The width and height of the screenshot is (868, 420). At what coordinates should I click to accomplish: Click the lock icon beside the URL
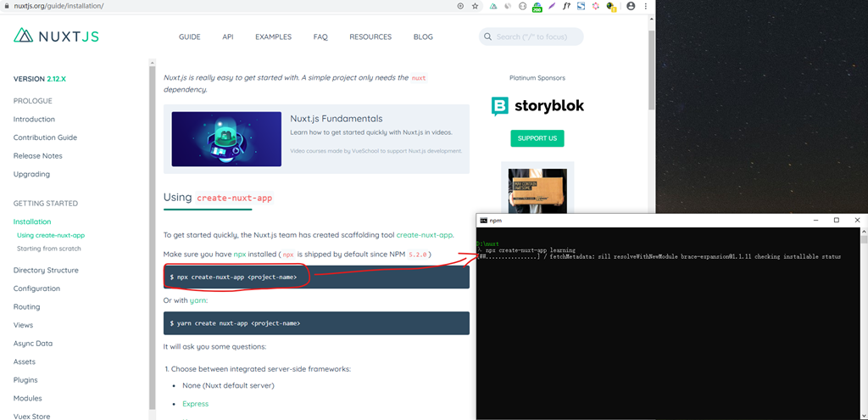pyautogui.click(x=7, y=6)
